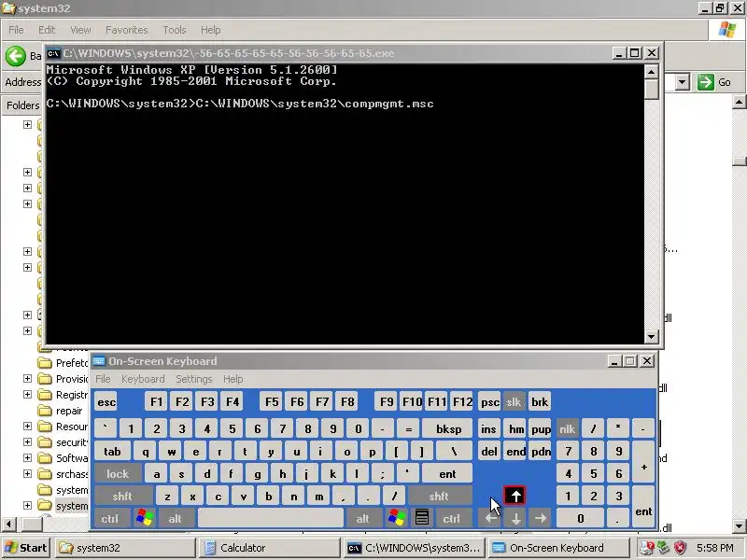Open the Settings menu in On-Screen Keyboard
Viewport: 747px width, 560px height.
coord(194,379)
